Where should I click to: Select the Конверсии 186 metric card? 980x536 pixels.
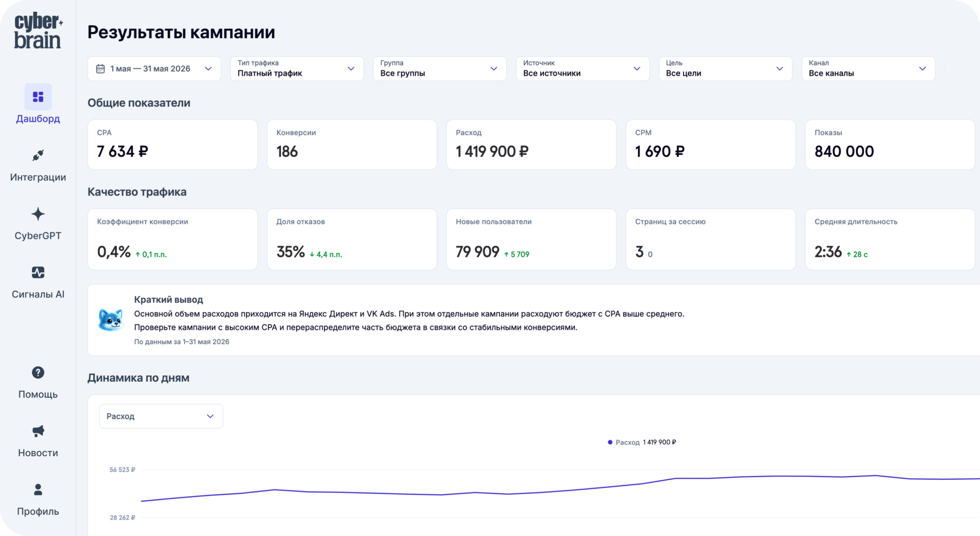352,145
